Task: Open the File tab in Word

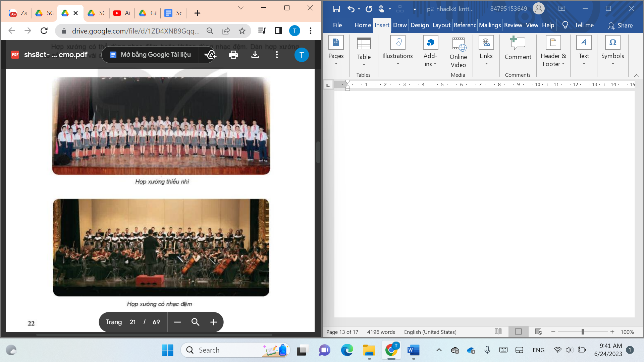Action: [337, 25]
